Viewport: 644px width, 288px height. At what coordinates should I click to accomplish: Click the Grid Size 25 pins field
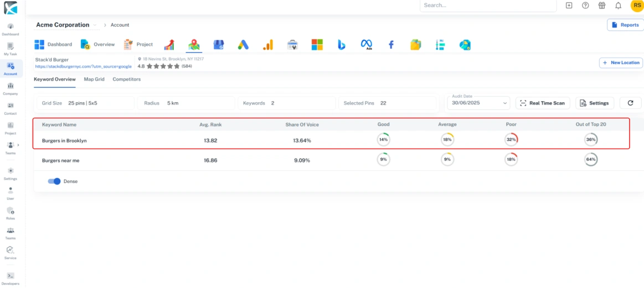[85, 103]
